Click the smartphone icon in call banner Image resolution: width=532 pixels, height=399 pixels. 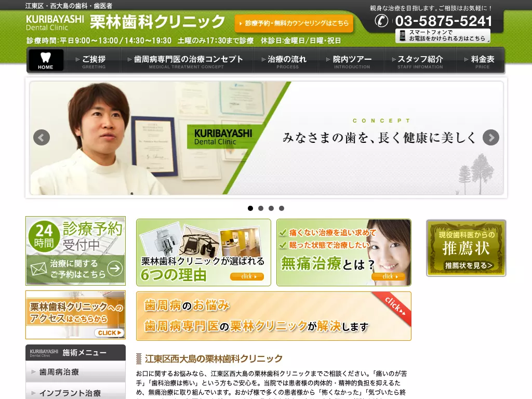point(403,36)
